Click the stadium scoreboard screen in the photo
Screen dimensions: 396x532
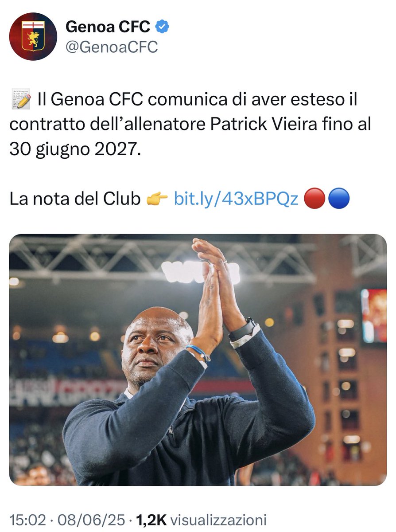373,315
